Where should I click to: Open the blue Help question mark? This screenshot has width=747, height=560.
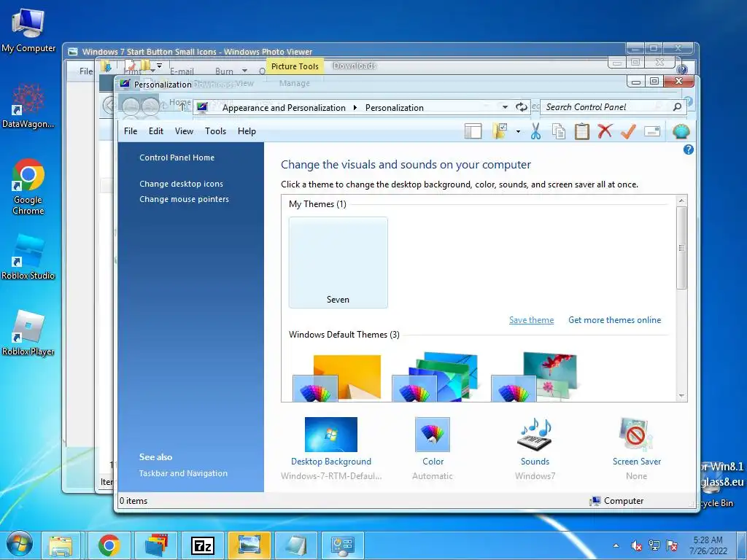(x=688, y=149)
